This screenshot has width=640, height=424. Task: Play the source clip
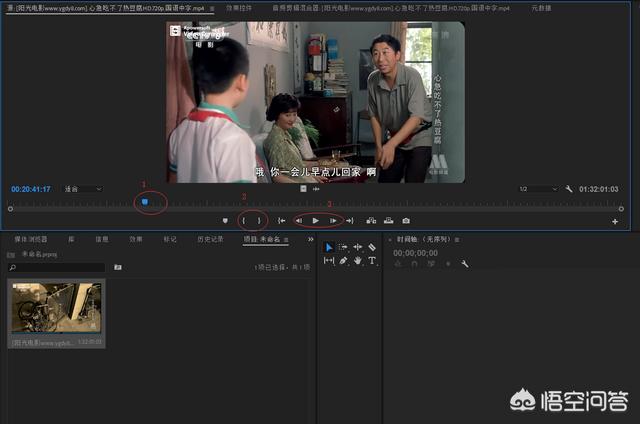(x=316, y=221)
